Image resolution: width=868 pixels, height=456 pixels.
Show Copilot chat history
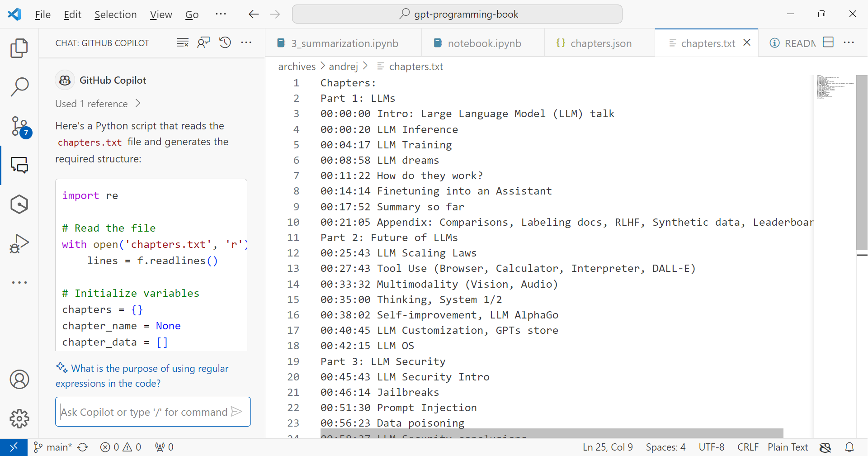225,43
